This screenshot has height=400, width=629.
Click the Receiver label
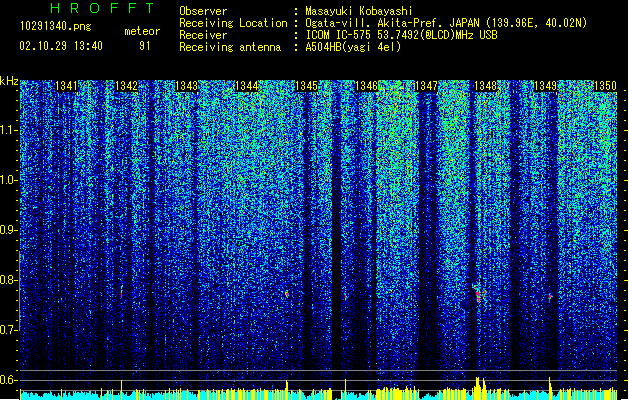(x=203, y=35)
